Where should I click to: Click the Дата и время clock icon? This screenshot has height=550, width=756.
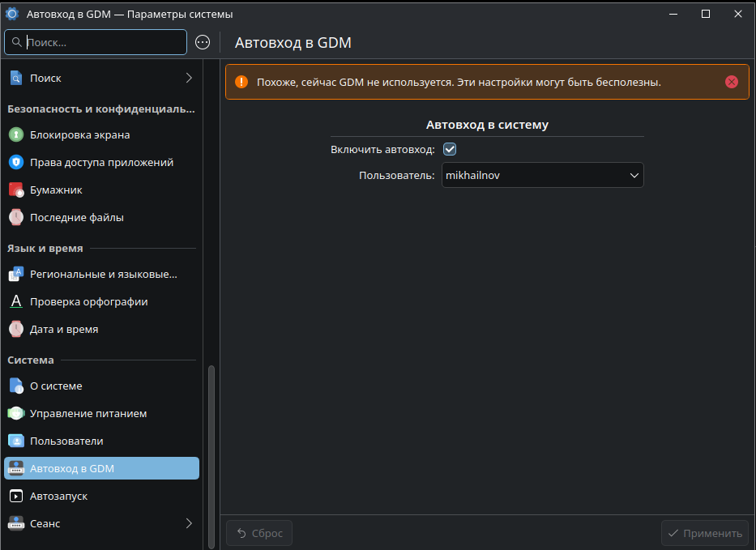tap(16, 330)
